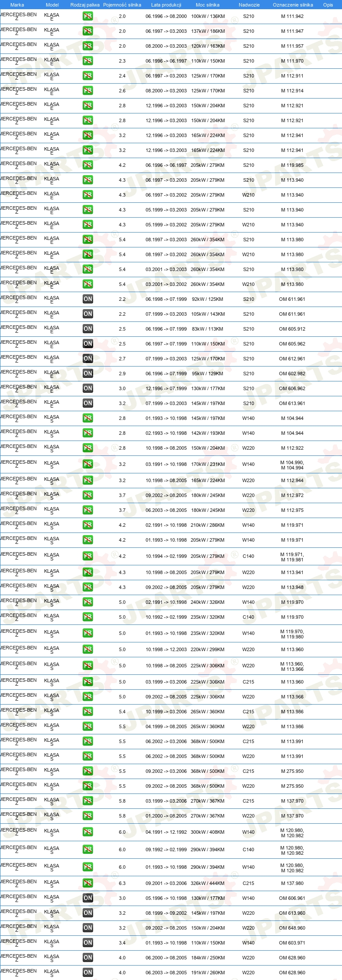Select the 210kW / 286KM cell
The image size is (342, 980).
208,525
